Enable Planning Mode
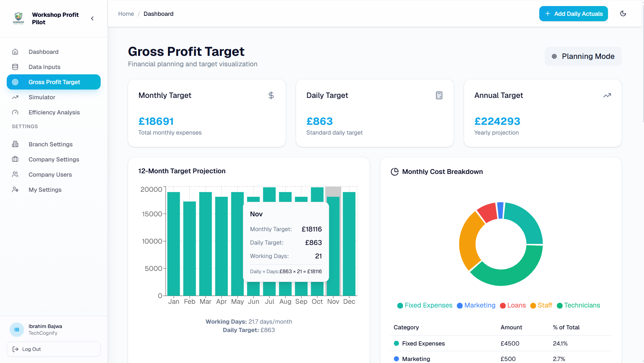The image size is (644, 363). click(x=583, y=56)
